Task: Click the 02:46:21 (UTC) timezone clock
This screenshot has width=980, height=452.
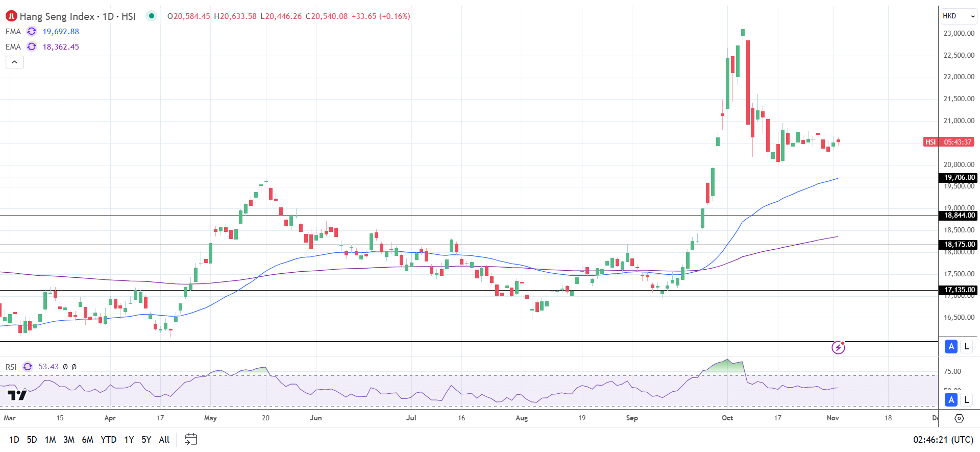Action: [943, 439]
